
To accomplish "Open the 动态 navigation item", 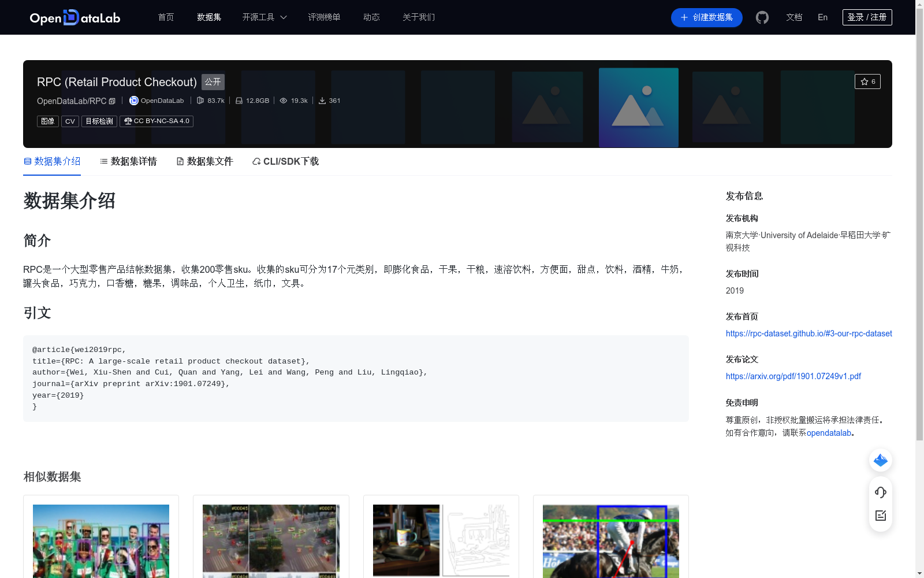I will (x=371, y=17).
